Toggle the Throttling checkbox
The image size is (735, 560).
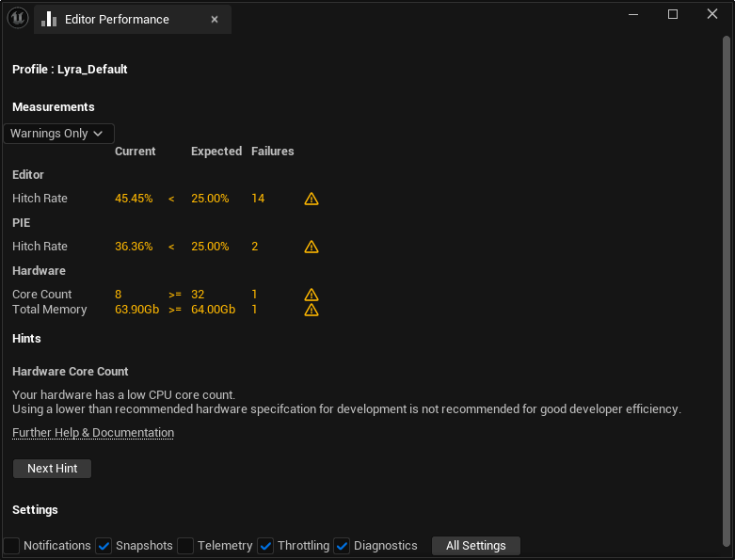265,546
